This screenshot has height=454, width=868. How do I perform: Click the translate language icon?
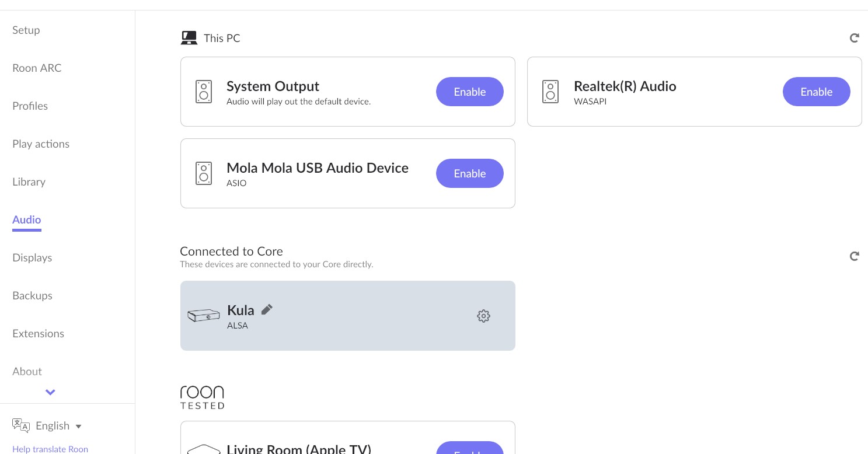(20, 425)
